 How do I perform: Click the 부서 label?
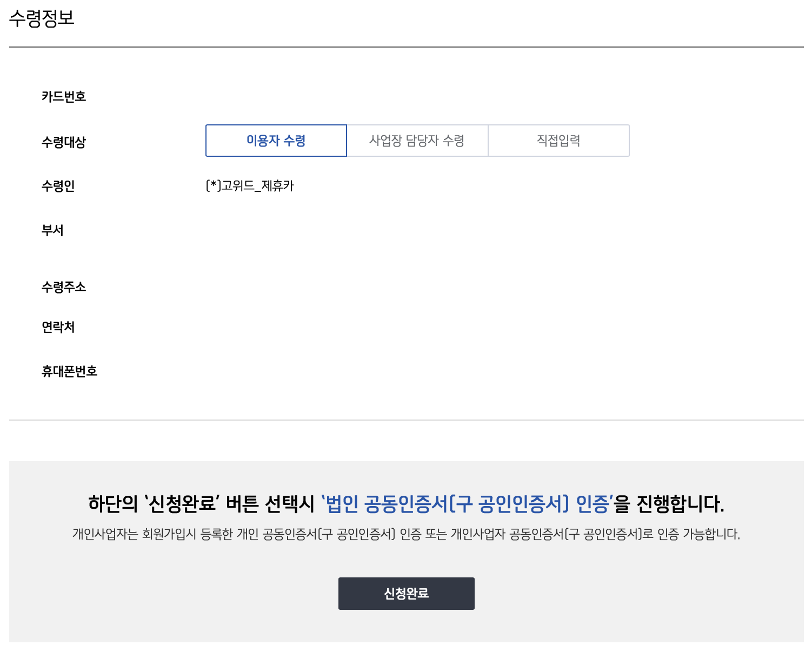(53, 230)
